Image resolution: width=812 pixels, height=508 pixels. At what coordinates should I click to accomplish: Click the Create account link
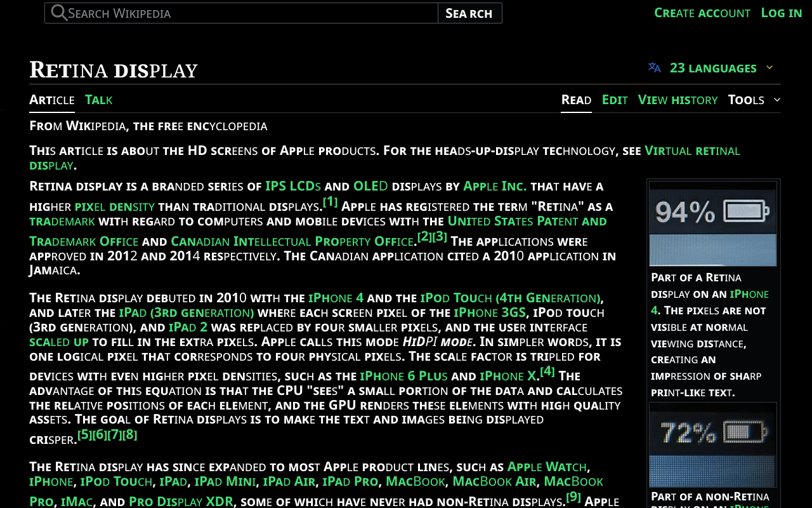[x=702, y=13]
